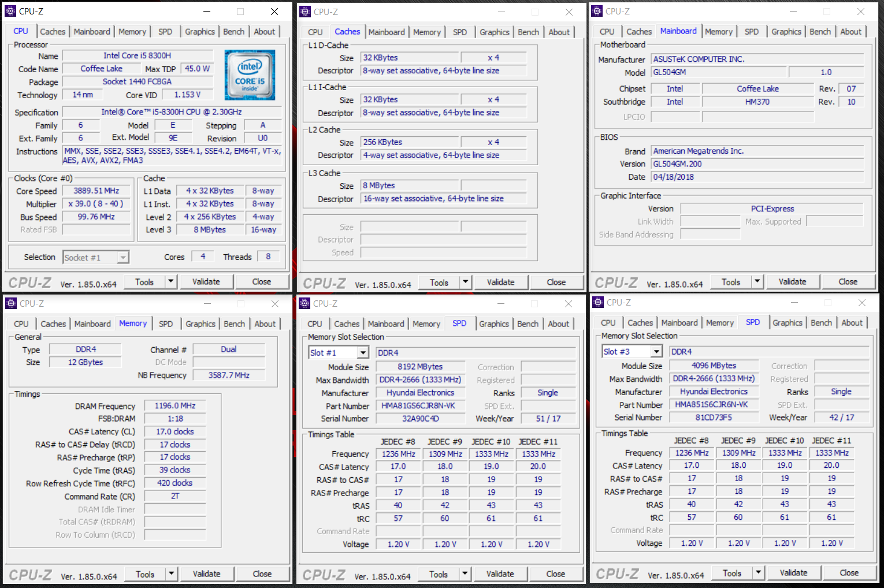Viewport: 884px width, 588px height.
Task: Click the L3 Cache size 8 MBytes field
Action: click(x=410, y=185)
